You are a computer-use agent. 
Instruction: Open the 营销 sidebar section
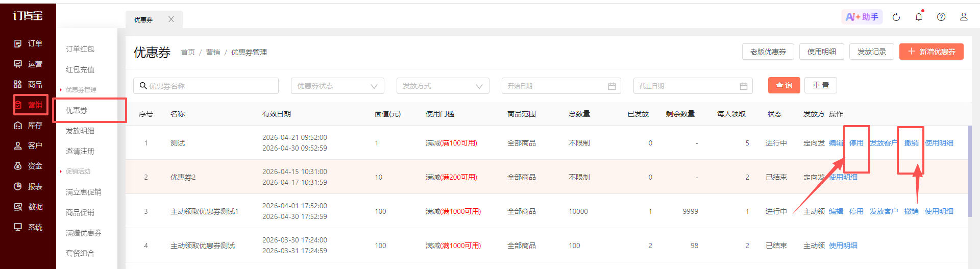(x=28, y=105)
